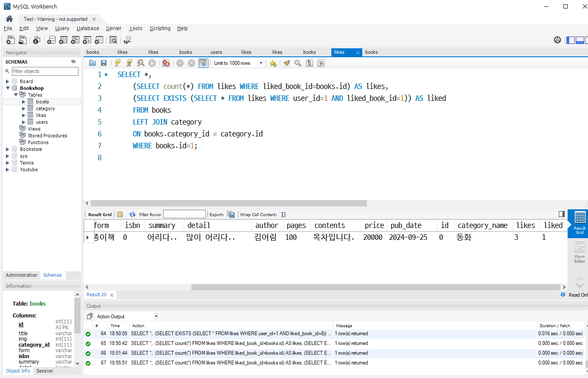Open the File menu
Screen dimensions: 588x378
(8, 28)
